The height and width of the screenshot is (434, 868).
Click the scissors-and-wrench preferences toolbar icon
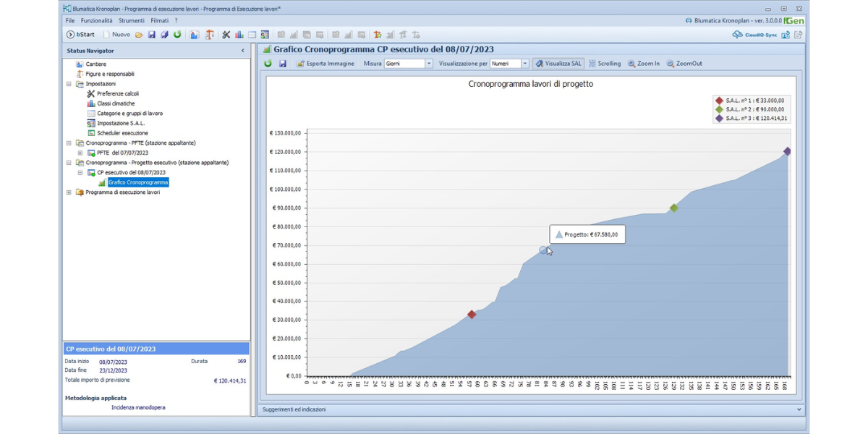click(x=226, y=35)
